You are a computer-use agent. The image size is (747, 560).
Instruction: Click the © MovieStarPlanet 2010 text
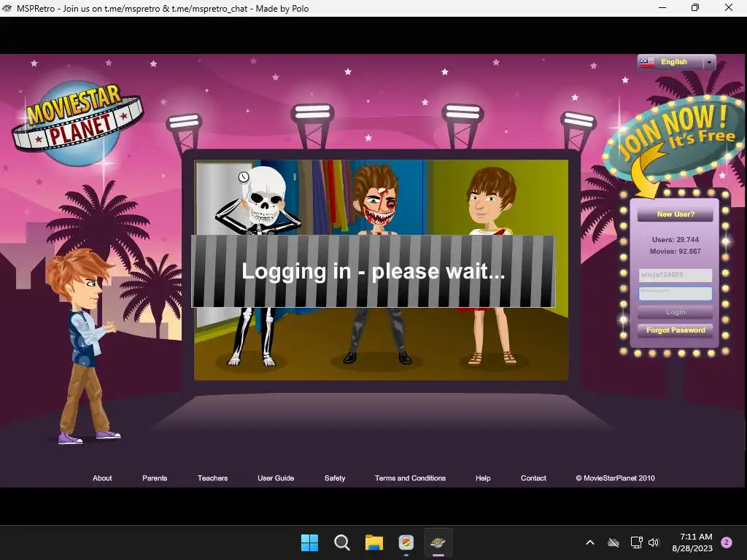[x=615, y=478]
